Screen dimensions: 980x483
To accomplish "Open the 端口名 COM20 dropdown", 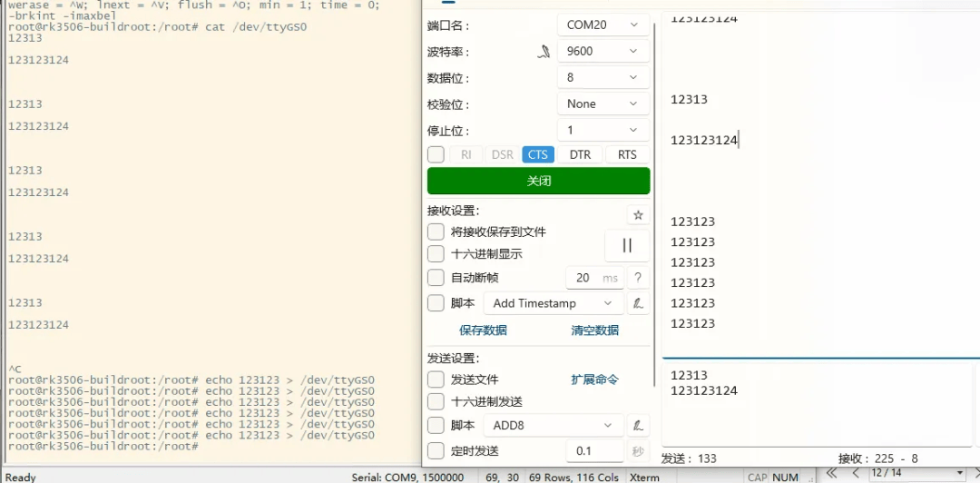I will tap(603, 25).
